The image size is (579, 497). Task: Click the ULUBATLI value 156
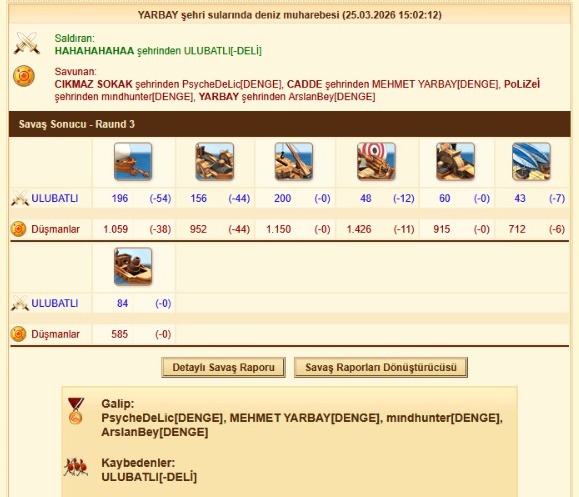(199, 198)
